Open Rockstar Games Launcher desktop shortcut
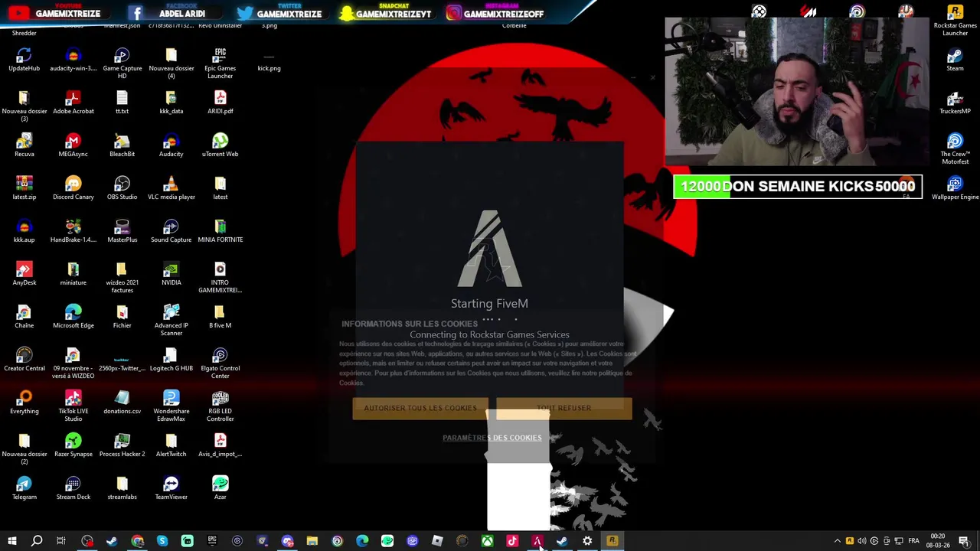Viewport: 980px width, 551px height. pos(955,21)
